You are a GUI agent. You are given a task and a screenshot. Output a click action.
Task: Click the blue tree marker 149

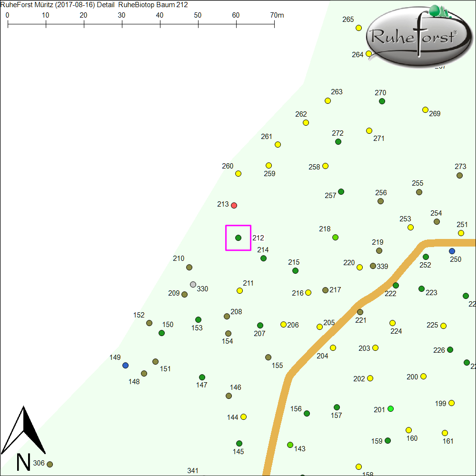point(125,365)
